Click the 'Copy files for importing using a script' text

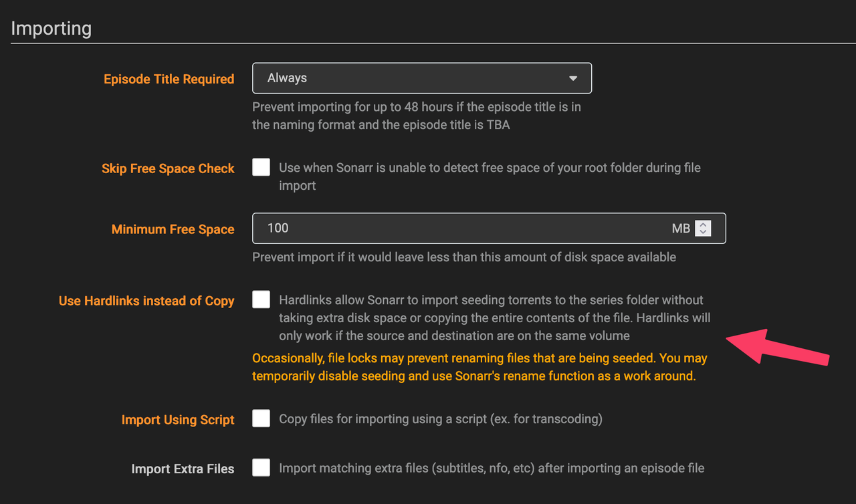click(441, 419)
